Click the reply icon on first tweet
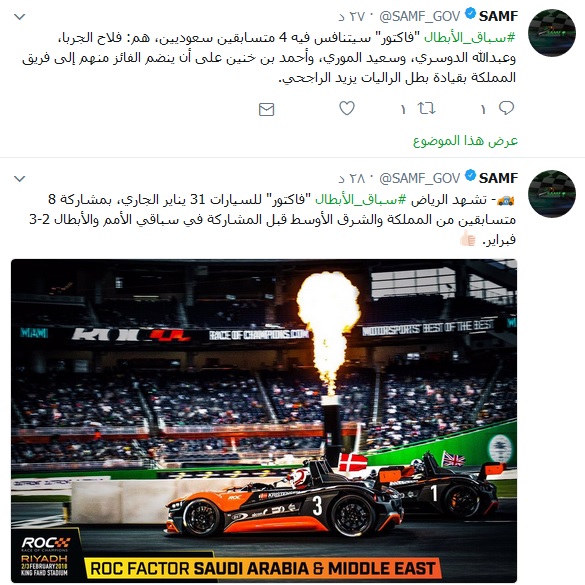The image size is (585, 585). pyautogui.click(x=506, y=108)
